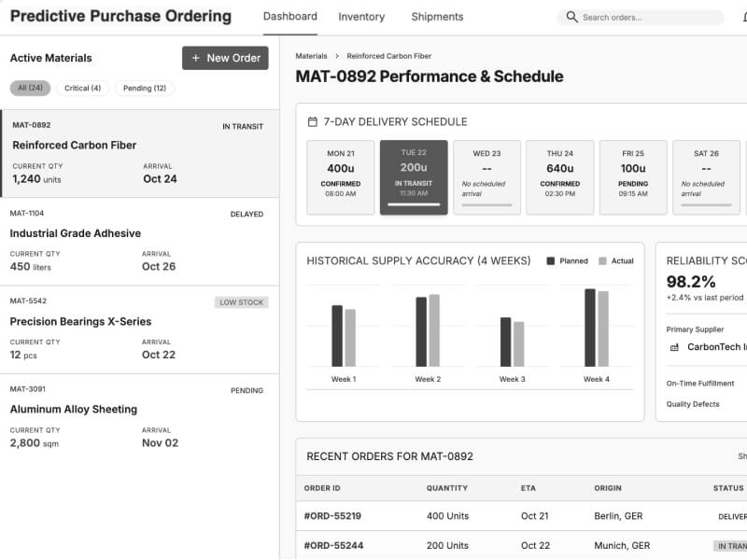Switch to the Inventory tab

click(x=361, y=17)
